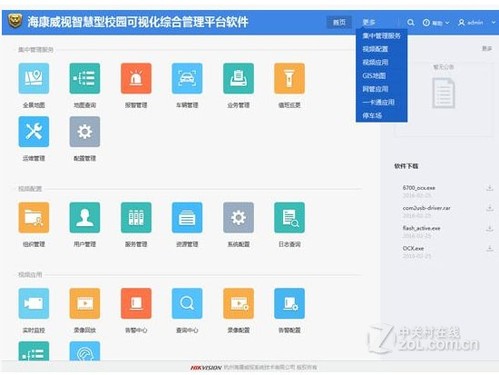
Task: Launch 实时监控 live camera view
Action: (34, 303)
